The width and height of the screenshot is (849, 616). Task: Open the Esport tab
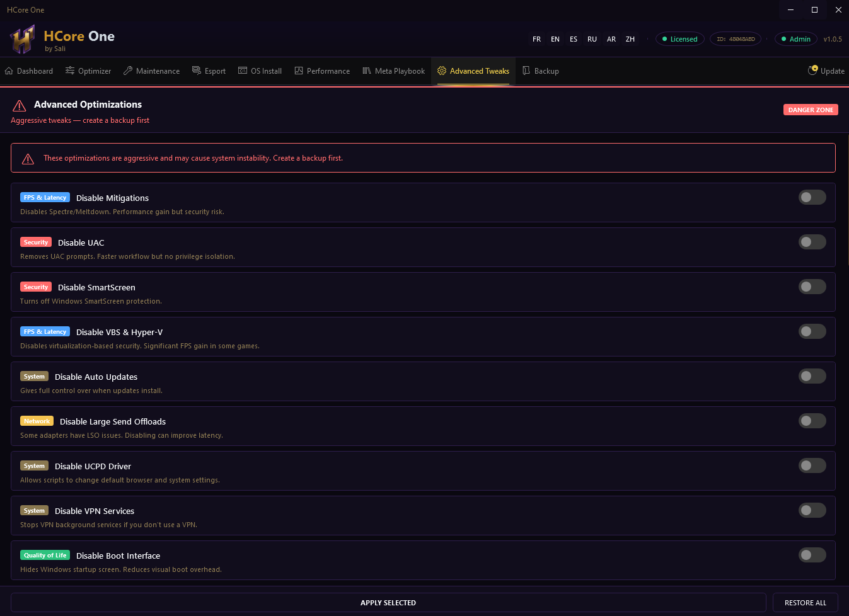tap(209, 71)
